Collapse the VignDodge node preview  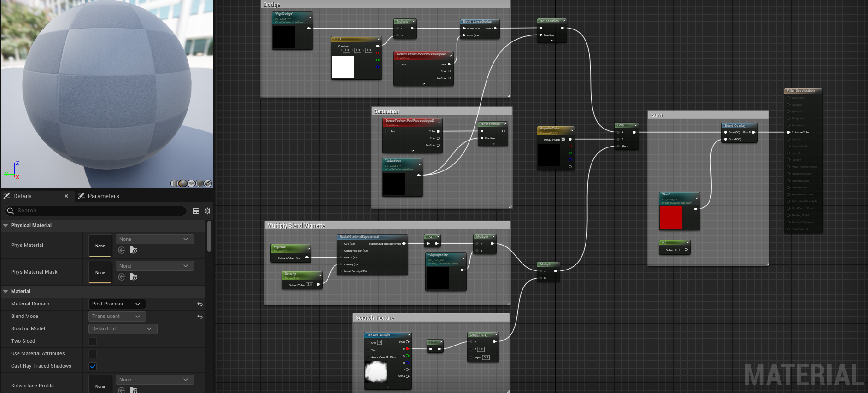[x=310, y=18]
